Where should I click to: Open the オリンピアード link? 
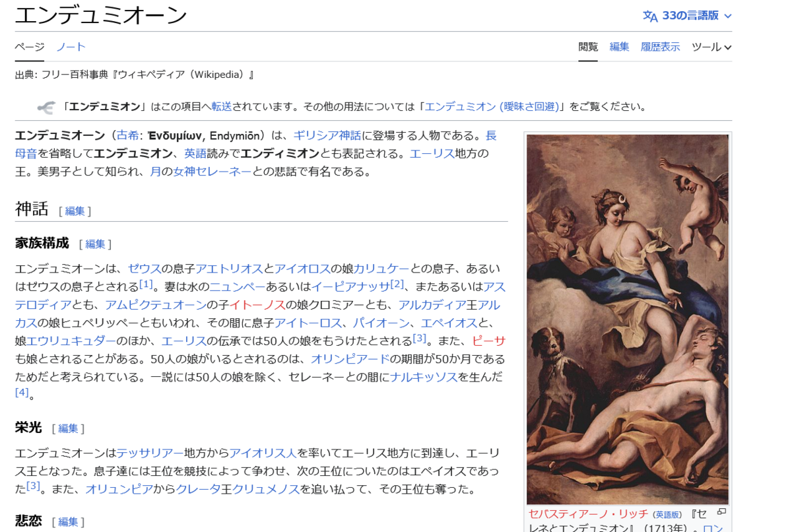pos(350,359)
